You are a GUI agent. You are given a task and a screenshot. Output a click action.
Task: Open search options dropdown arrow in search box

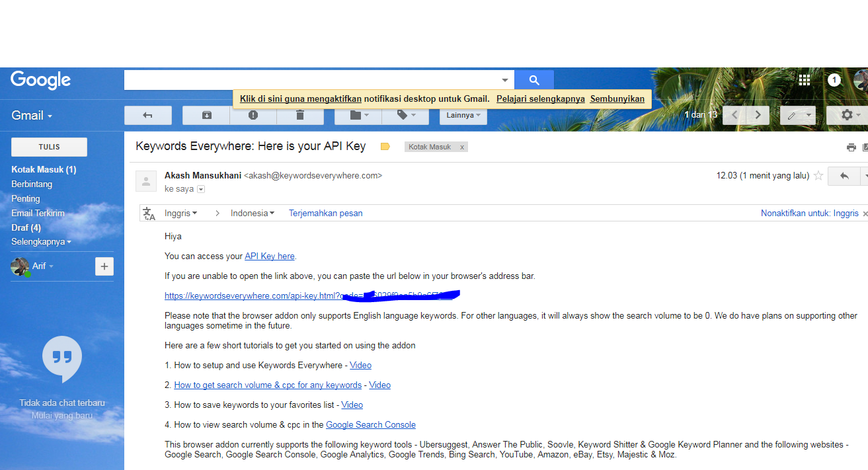point(505,80)
